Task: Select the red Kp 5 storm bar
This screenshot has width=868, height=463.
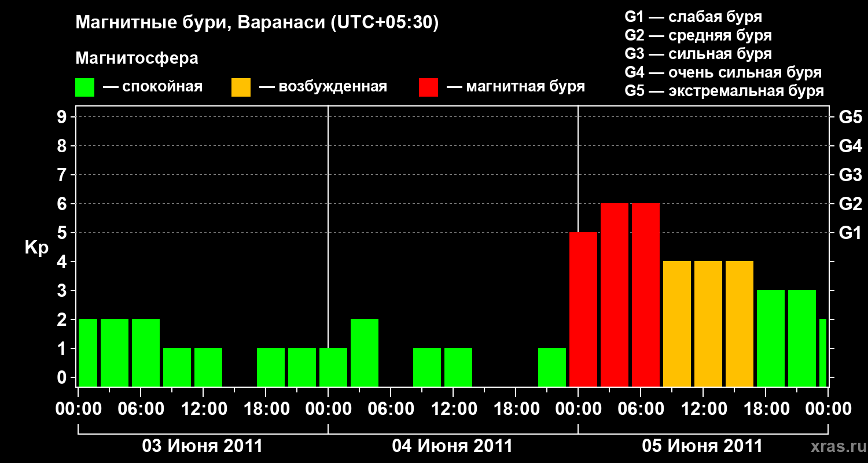Action: [x=583, y=310]
